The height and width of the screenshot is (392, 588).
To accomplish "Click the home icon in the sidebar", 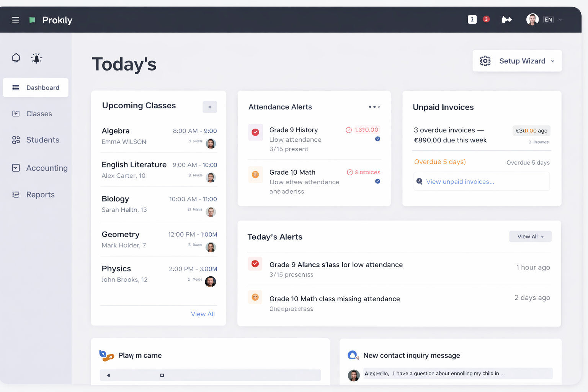I will (16, 58).
